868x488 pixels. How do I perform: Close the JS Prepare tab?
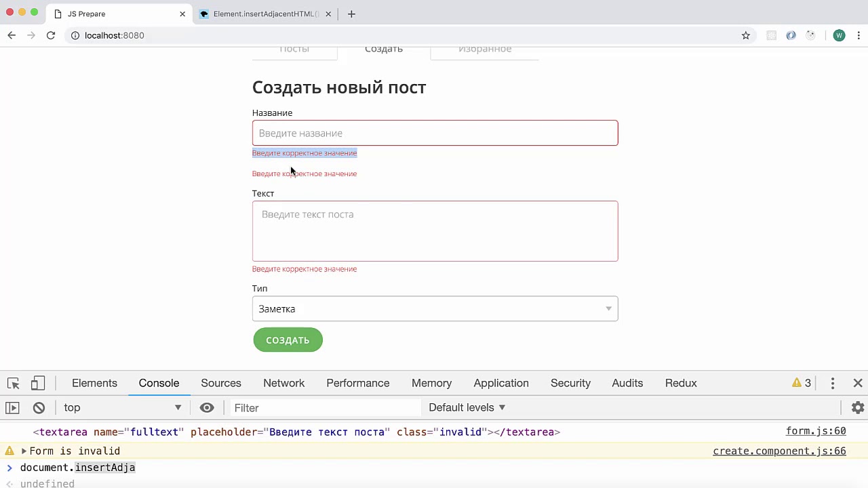182,14
